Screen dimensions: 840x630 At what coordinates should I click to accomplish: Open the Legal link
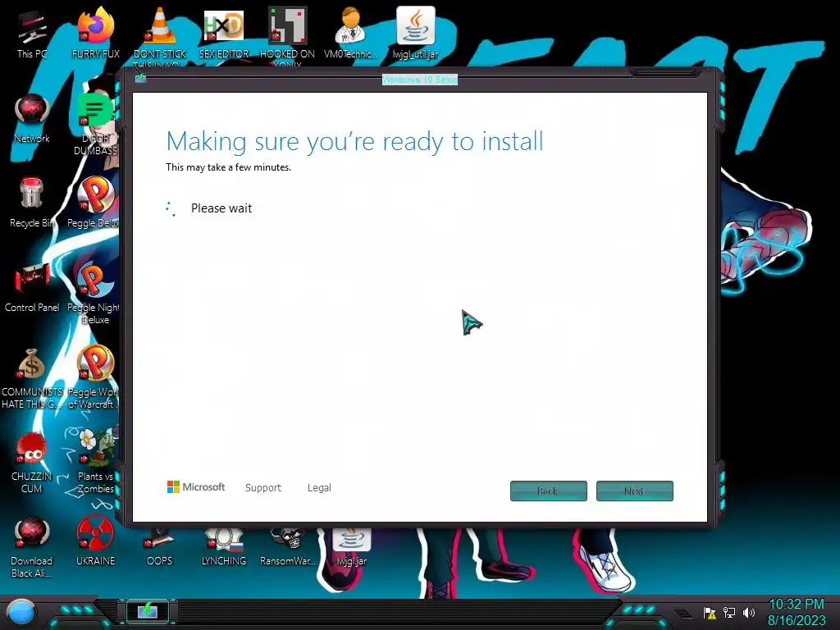[x=319, y=487]
